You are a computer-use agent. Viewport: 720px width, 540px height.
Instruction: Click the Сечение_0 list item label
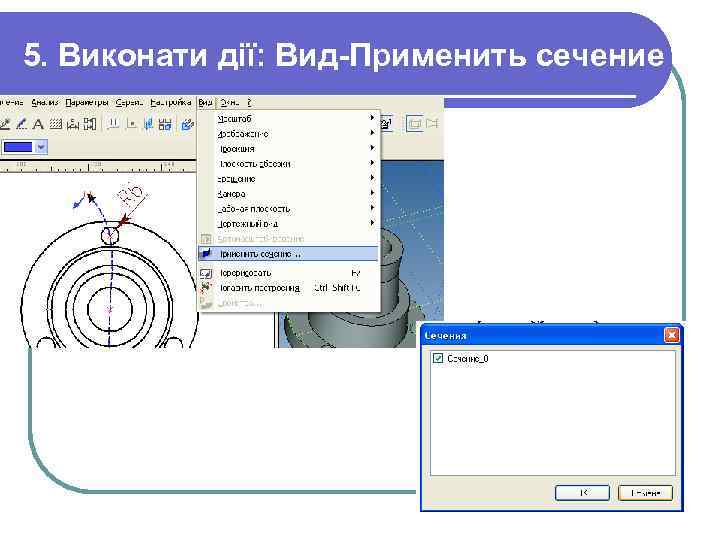point(467,359)
